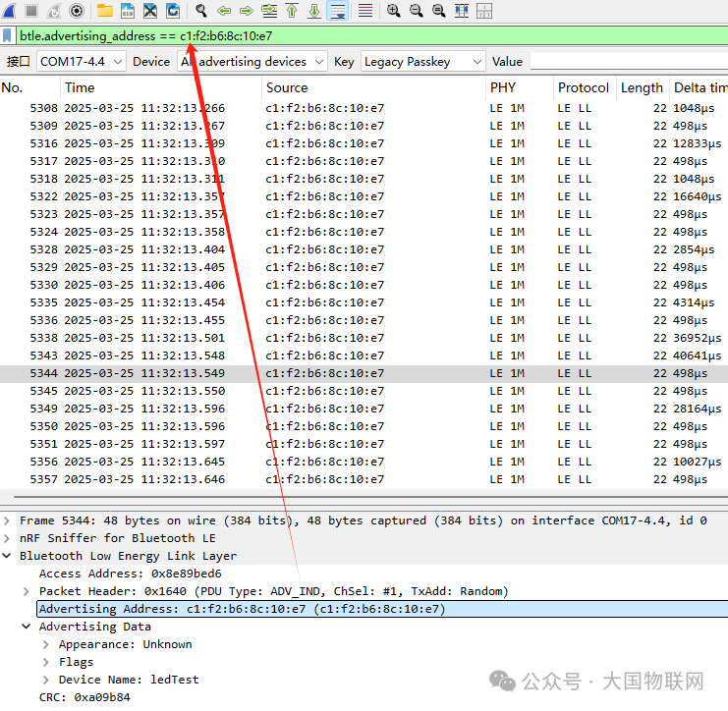Select packet number 5308
The height and width of the screenshot is (711, 728).
[x=364, y=108]
